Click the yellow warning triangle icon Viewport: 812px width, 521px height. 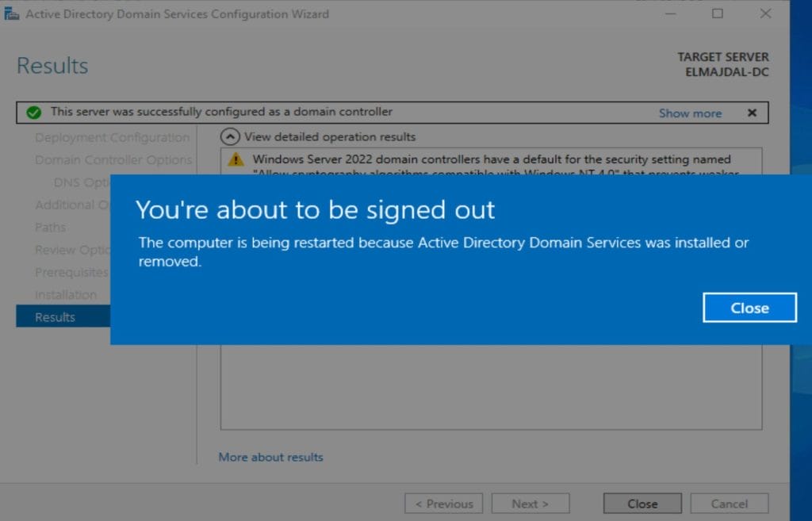coord(236,159)
